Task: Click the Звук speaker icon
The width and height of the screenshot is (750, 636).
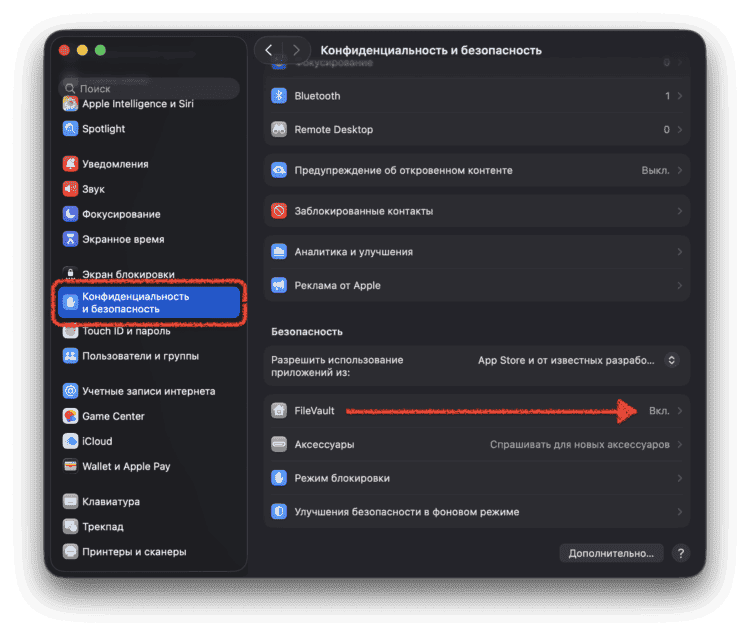Action: (70, 189)
